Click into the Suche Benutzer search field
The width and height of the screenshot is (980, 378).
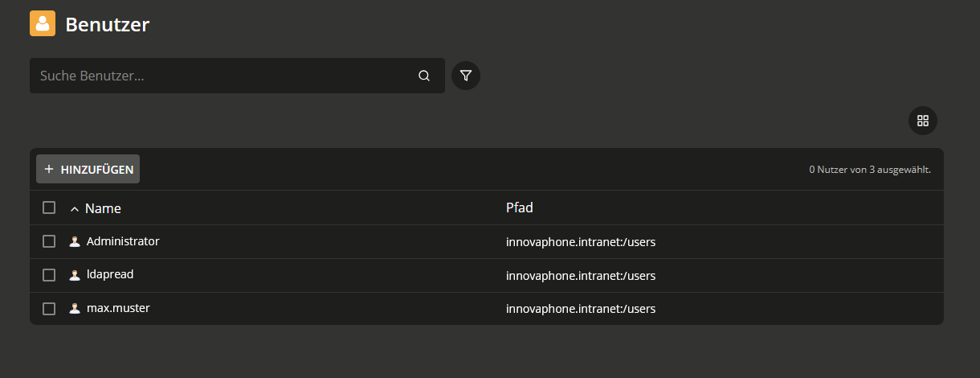point(217,76)
